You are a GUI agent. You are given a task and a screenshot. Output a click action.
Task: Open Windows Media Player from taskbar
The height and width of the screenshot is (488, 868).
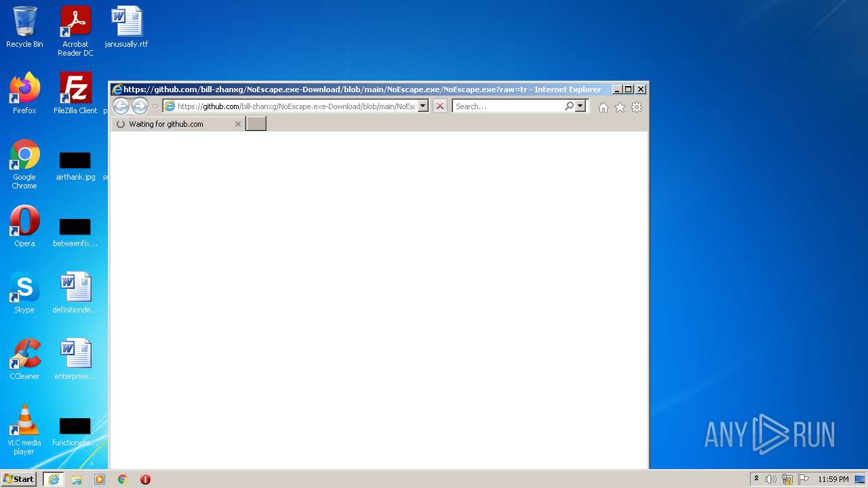click(x=100, y=479)
